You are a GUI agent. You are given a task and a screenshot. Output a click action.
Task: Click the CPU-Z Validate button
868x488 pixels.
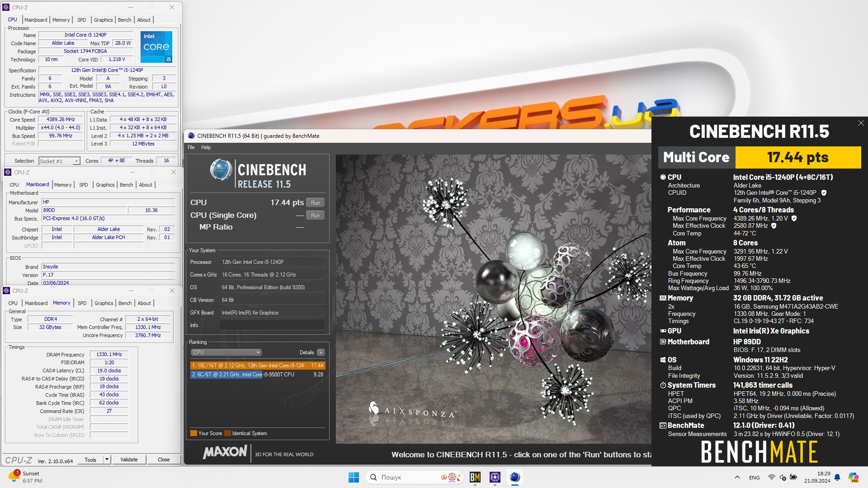129,460
